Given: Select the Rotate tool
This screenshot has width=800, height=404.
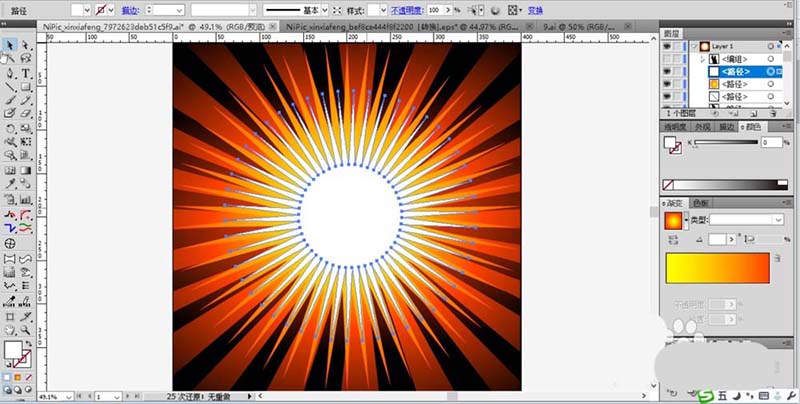Looking at the screenshot, I should [x=9, y=128].
